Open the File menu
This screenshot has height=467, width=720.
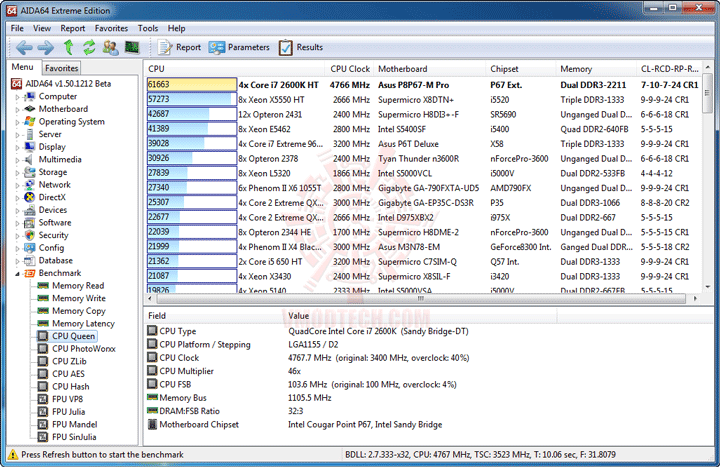(17, 28)
